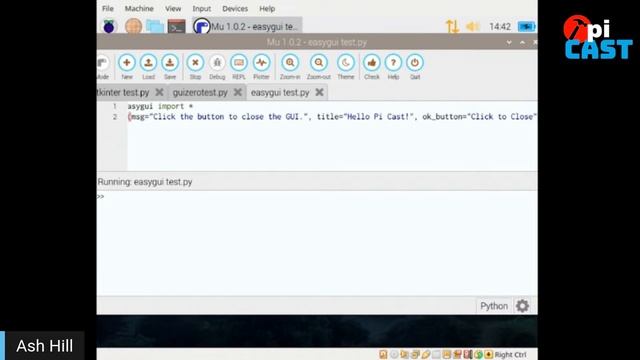The width and height of the screenshot is (640, 360).
Task: Launch the web browser globe icon
Action: tap(133, 27)
